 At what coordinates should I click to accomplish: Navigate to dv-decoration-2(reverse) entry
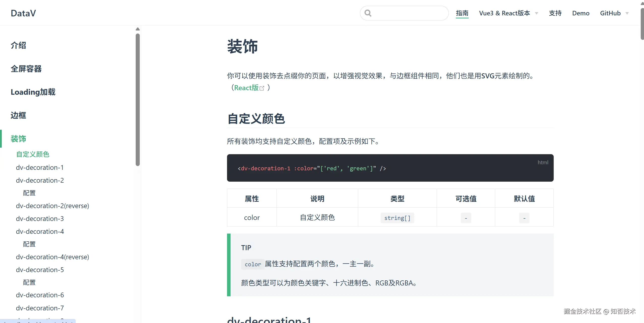pyautogui.click(x=52, y=206)
